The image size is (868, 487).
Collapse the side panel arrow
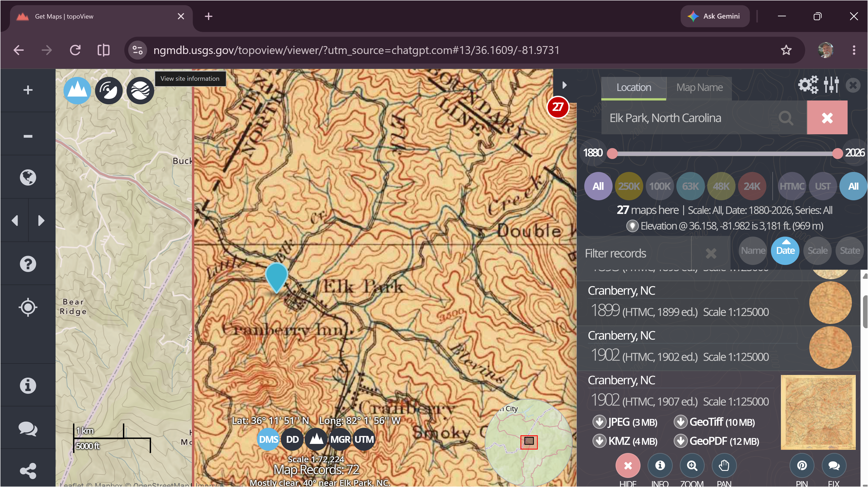tap(565, 85)
